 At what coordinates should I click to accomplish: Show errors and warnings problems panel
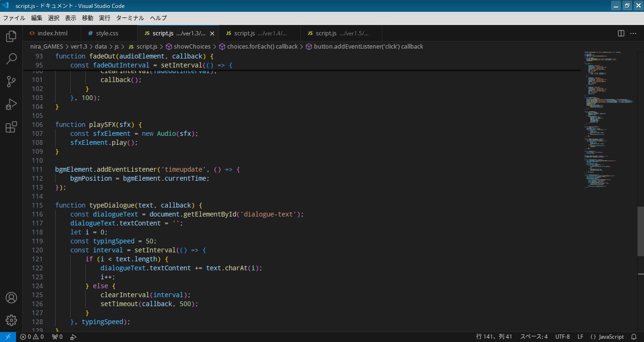tap(32, 337)
